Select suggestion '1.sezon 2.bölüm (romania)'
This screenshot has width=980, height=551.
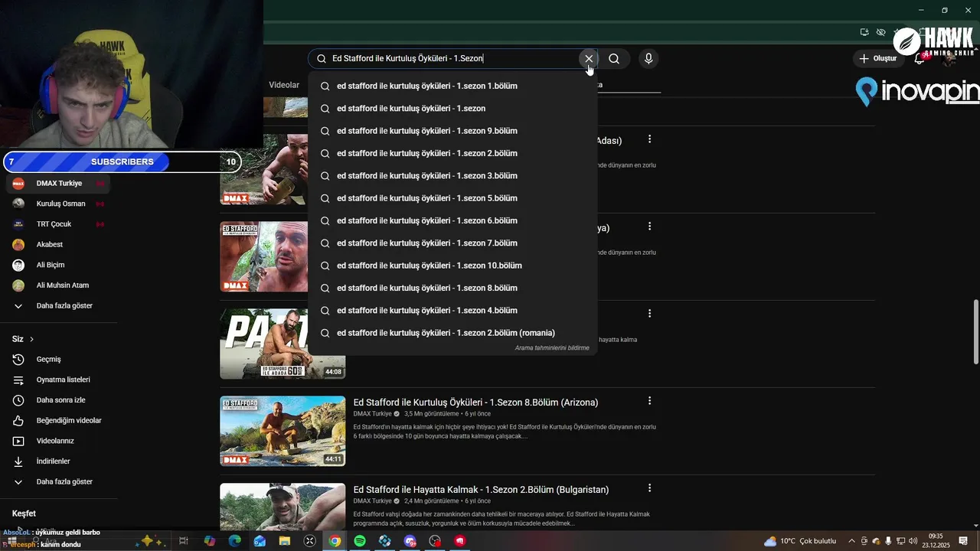pyautogui.click(x=452, y=333)
